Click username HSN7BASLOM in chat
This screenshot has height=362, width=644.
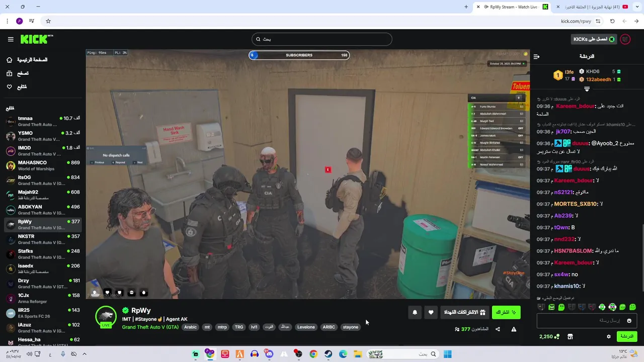573,251
